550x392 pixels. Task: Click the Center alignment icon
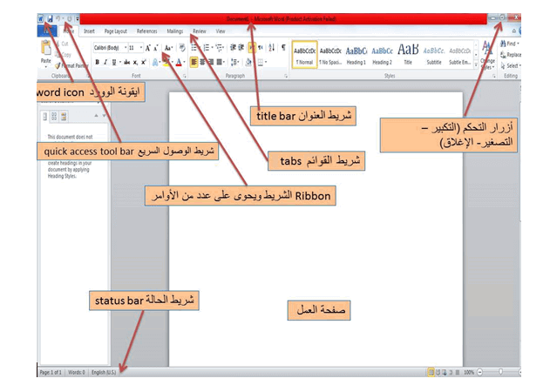point(200,62)
